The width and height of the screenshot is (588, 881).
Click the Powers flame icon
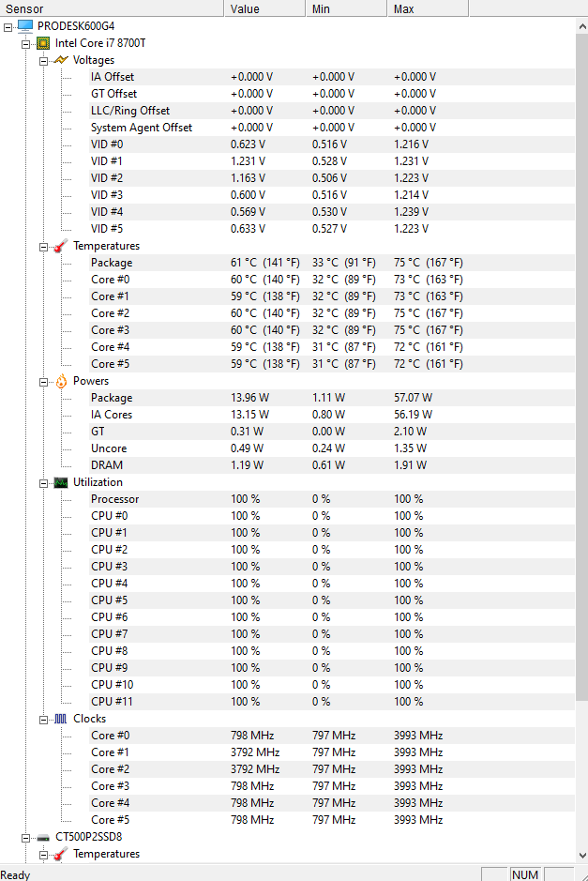tap(61, 382)
